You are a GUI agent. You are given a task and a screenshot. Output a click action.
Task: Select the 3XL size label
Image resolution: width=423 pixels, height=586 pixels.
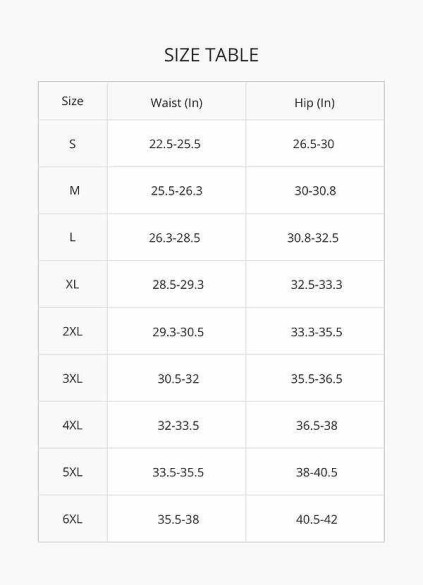pos(72,379)
